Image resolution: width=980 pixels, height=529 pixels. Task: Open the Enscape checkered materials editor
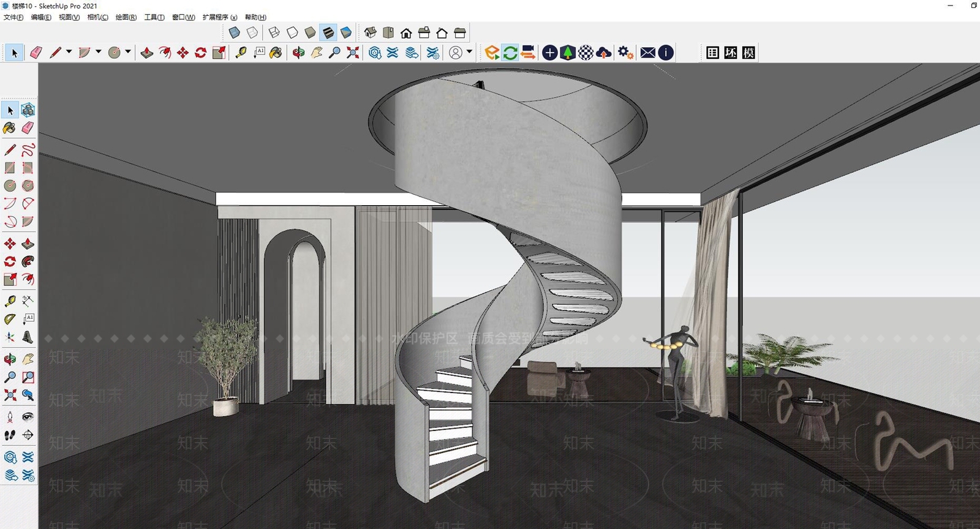tap(586, 53)
